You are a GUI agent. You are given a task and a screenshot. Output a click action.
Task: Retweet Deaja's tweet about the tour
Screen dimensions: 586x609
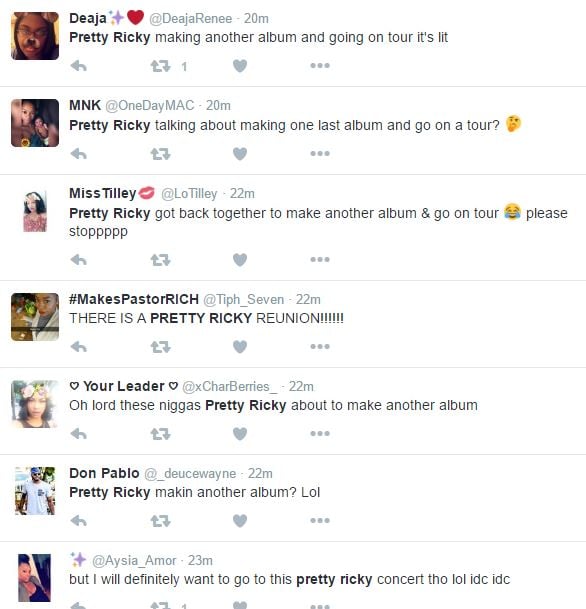coord(160,66)
